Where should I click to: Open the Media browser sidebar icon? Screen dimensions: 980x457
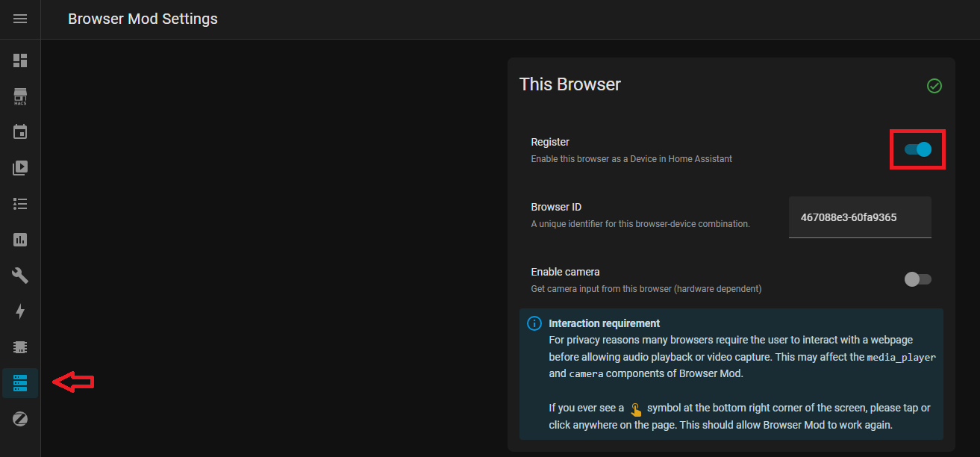(20, 168)
